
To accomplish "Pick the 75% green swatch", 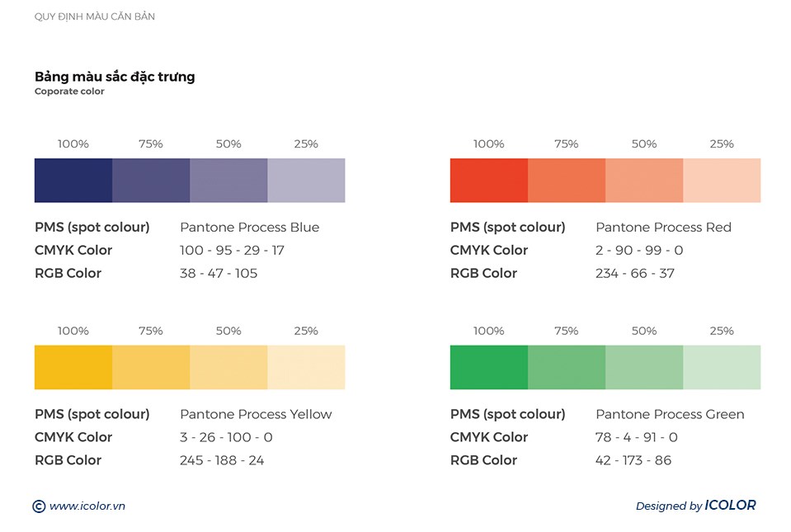I will 567,367.
